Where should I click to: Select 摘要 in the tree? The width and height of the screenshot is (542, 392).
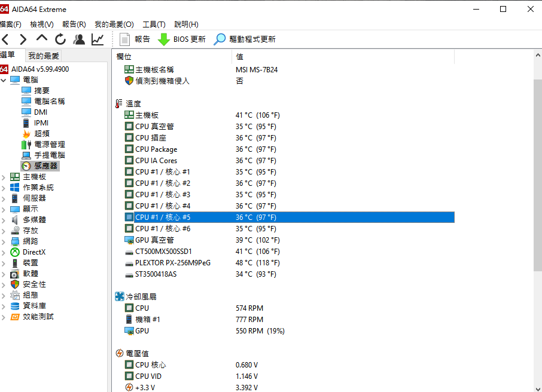pyautogui.click(x=42, y=91)
